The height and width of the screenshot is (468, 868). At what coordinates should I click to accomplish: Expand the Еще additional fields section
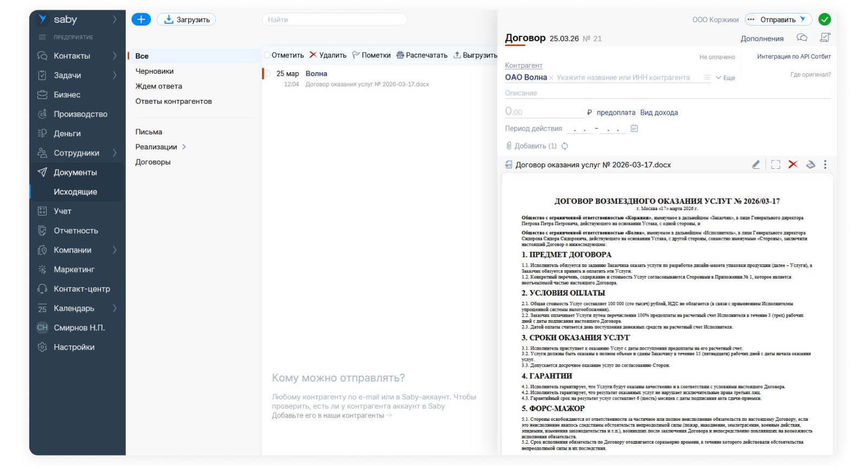pyautogui.click(x=725, y=78)
